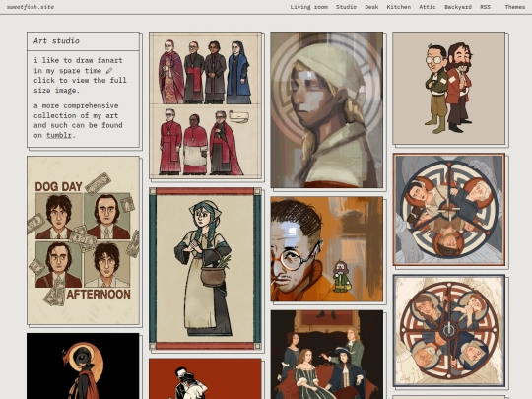This screenshot has height=399, width=532.
Task: Open the three-figure circular maze artwork
Action: [448, 209]
